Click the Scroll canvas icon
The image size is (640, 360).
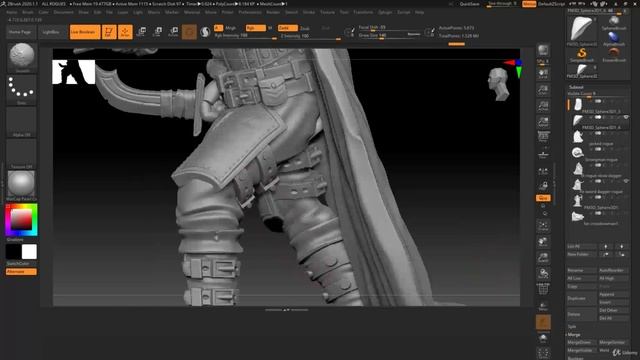click(543, 73)
